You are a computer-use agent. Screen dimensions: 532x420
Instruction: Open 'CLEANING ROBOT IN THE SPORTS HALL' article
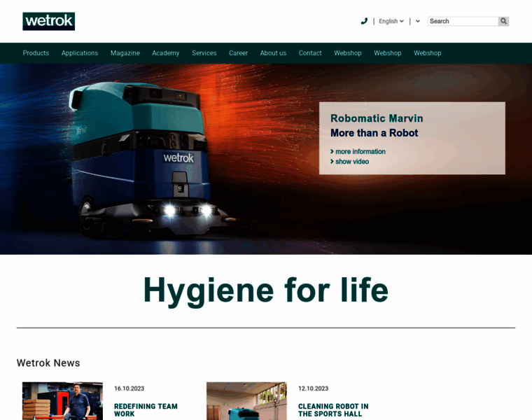333,409
